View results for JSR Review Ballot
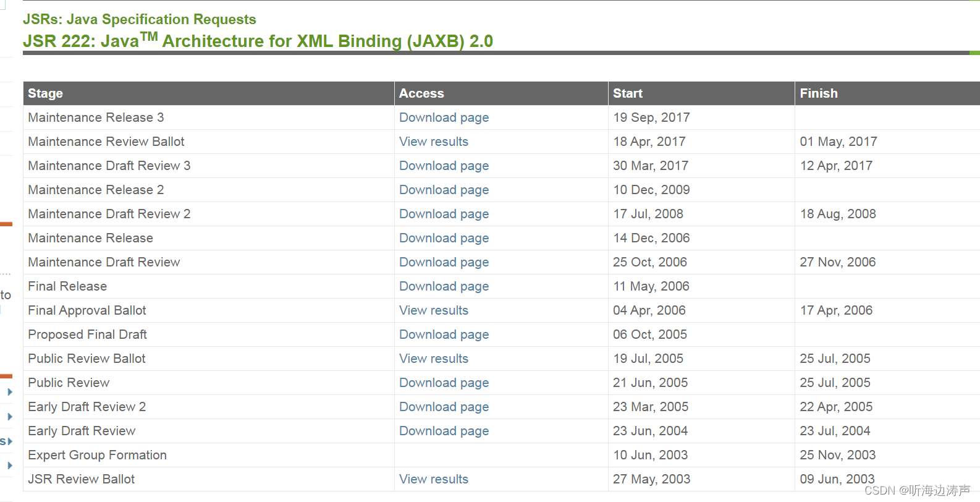 [434, 479]
